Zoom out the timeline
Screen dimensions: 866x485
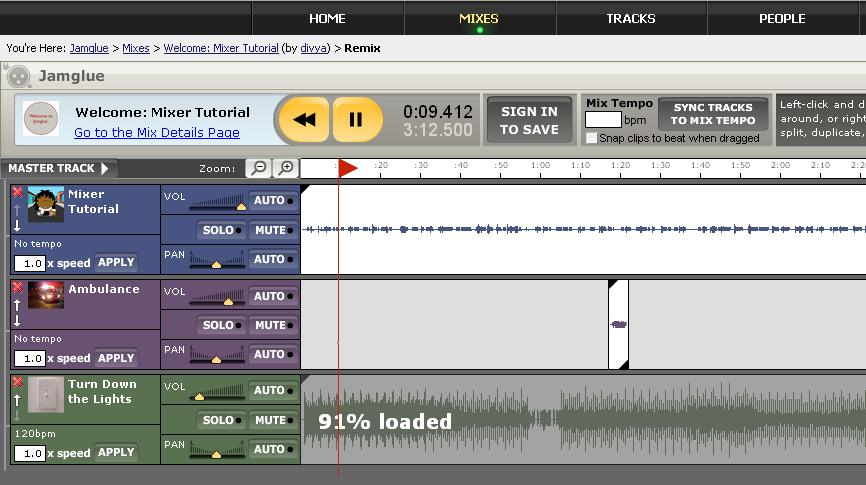tap(258, 168)
